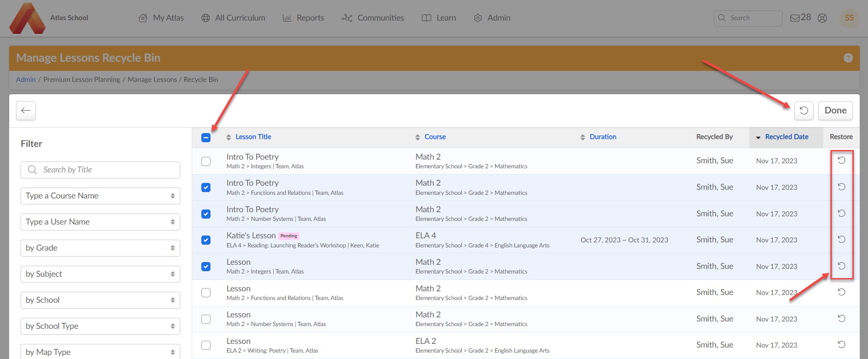Click the Done button
The image size is (868, 359).
pos(835,111)
